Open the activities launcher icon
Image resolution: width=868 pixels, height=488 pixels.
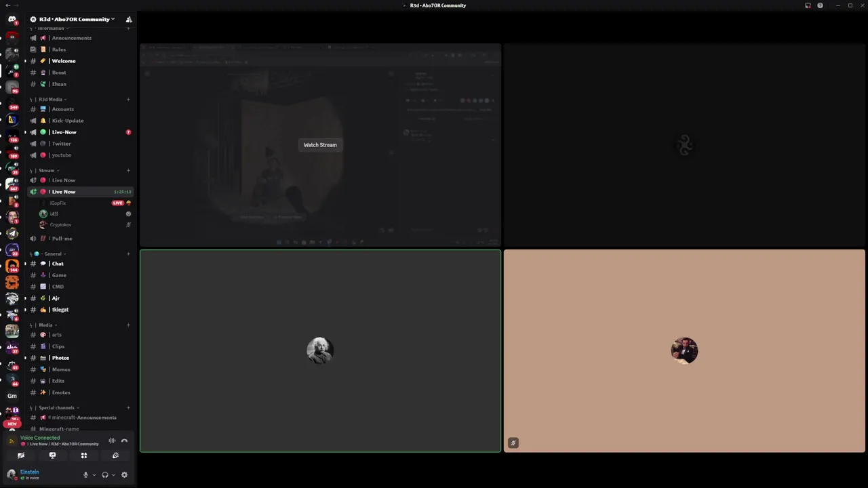[x=84, y=455]
